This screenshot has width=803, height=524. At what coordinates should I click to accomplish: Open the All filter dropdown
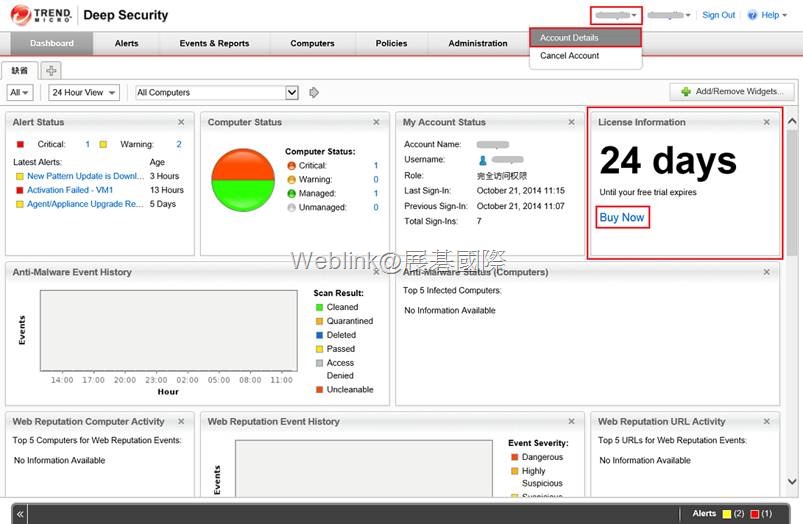(20, 93)
